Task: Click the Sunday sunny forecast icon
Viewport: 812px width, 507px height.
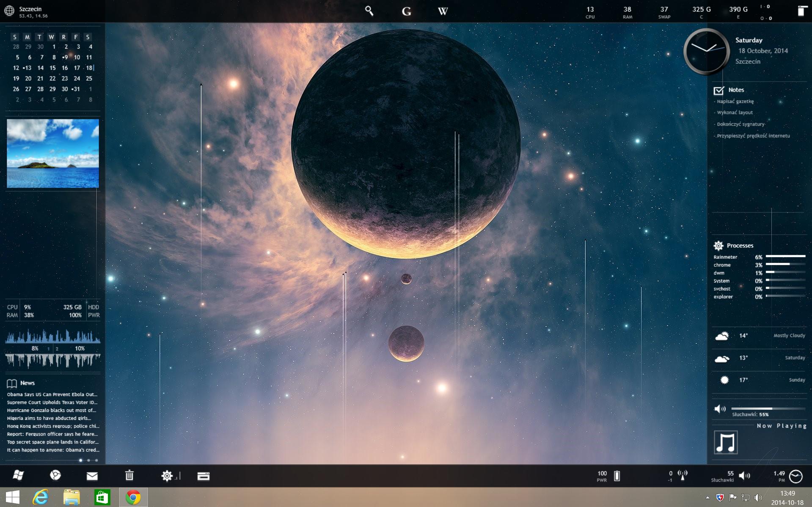Action: pos(724,380)
